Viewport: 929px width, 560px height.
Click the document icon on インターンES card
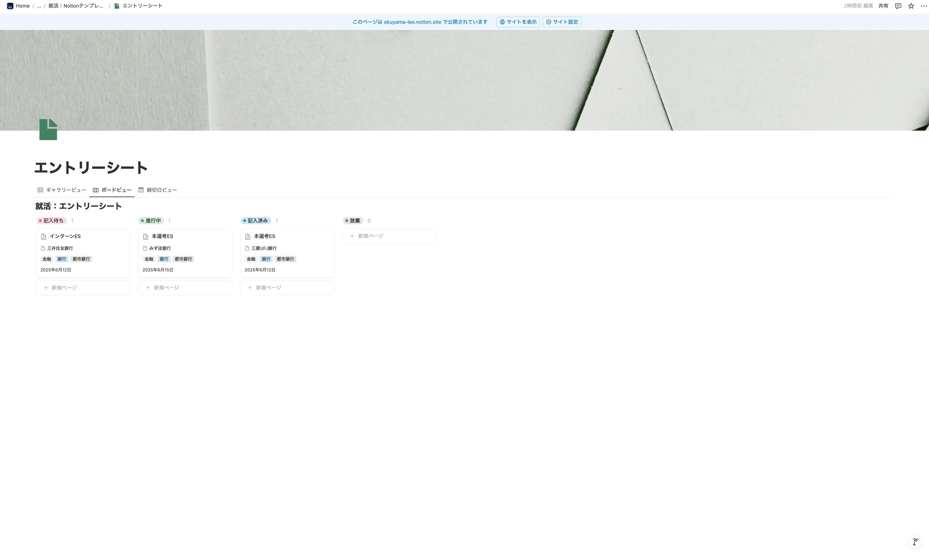(44, 236)
